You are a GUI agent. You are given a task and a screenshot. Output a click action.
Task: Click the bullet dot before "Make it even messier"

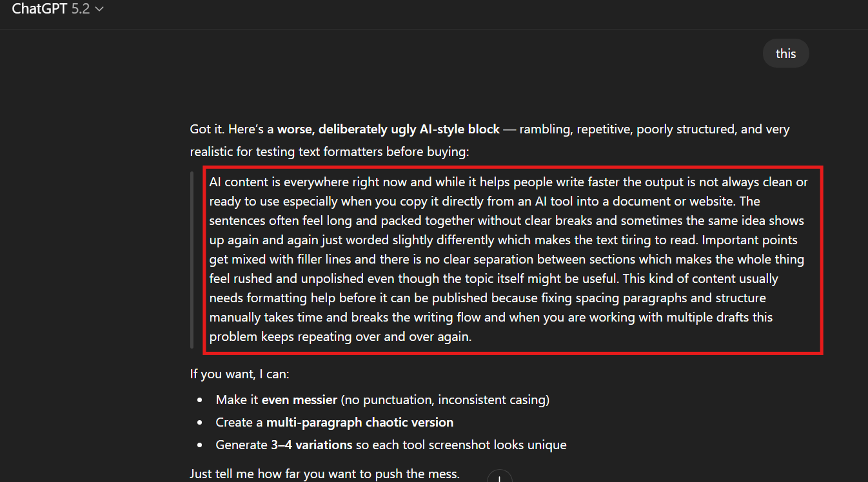coord(200,400)
